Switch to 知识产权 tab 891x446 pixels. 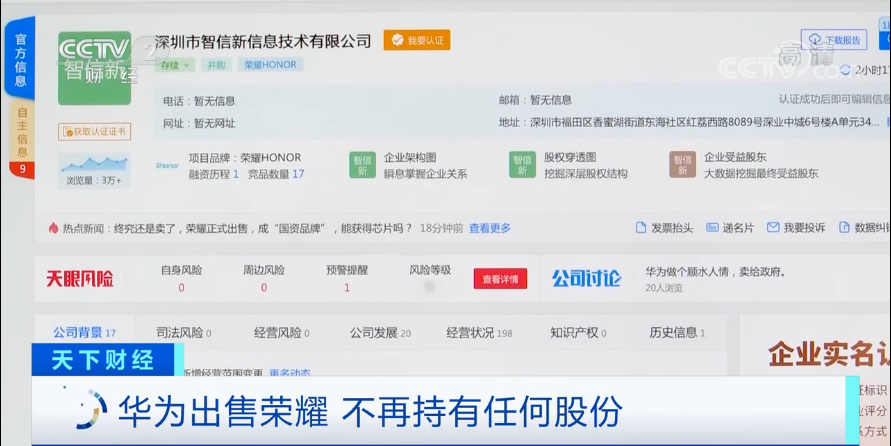click(x=578, y=333)
